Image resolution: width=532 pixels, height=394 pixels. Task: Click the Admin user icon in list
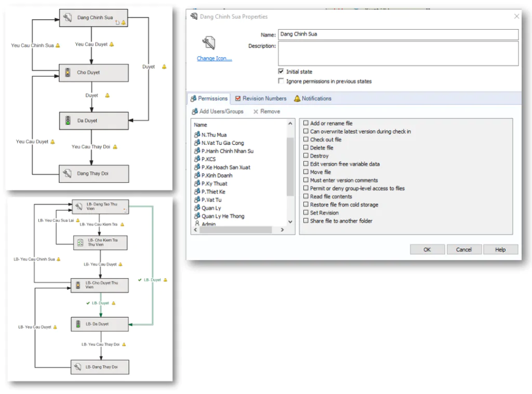pos(197,224)
